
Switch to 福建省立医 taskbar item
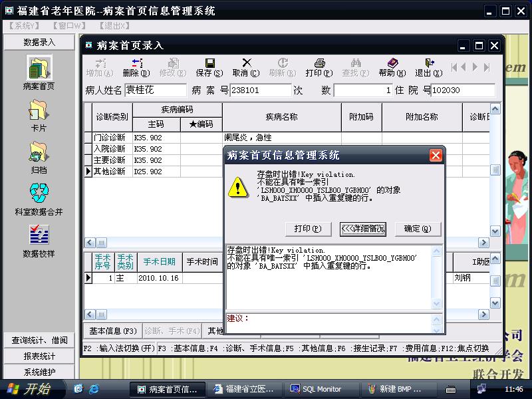point(244,389)
